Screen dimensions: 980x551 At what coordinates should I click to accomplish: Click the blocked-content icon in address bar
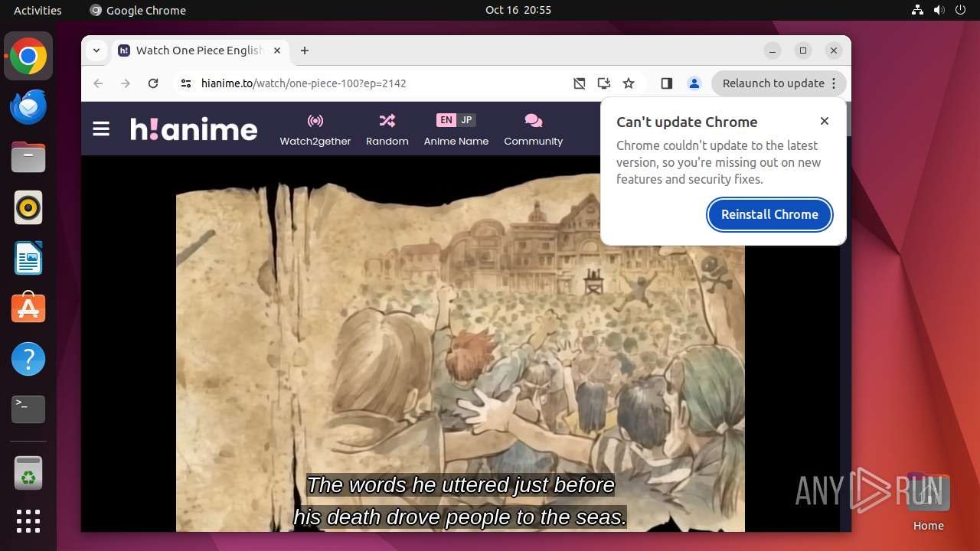point(580,83)
